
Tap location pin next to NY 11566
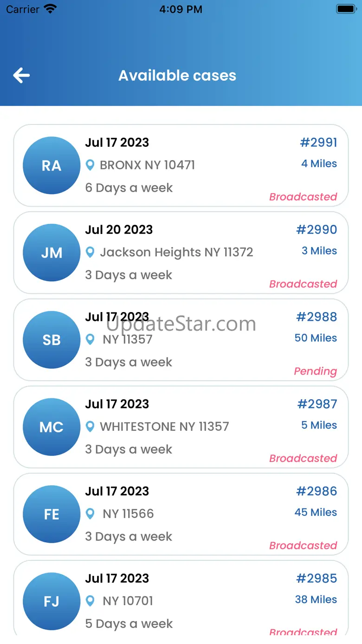click(90, 514)
